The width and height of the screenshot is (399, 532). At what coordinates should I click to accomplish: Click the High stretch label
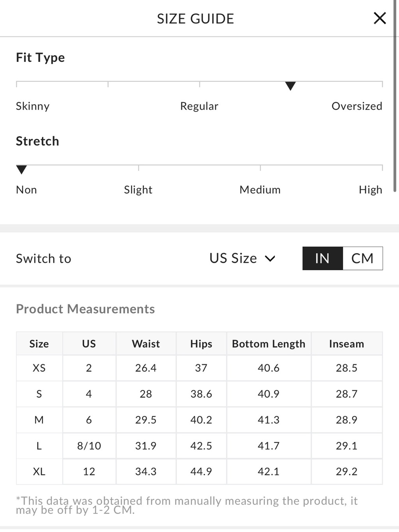click(x=370, y=190)
